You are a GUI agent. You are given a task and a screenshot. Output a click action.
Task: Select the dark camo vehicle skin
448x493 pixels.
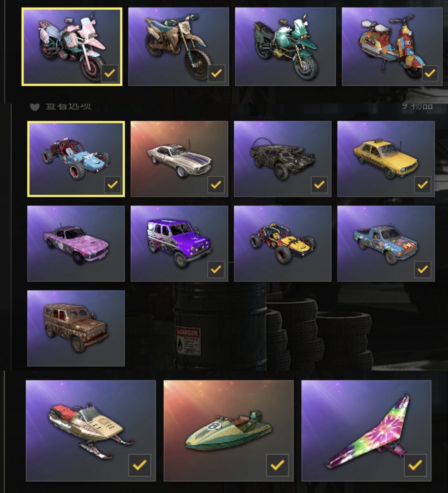[282, 159]
